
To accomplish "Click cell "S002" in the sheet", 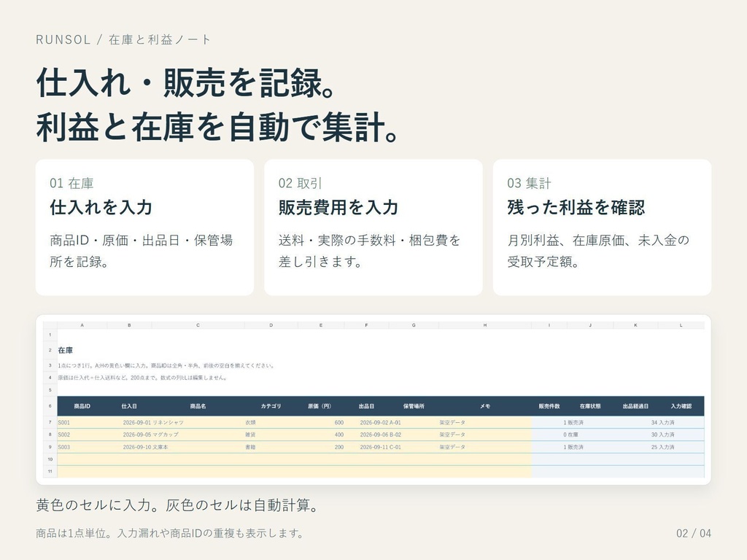I will [64, 435].
